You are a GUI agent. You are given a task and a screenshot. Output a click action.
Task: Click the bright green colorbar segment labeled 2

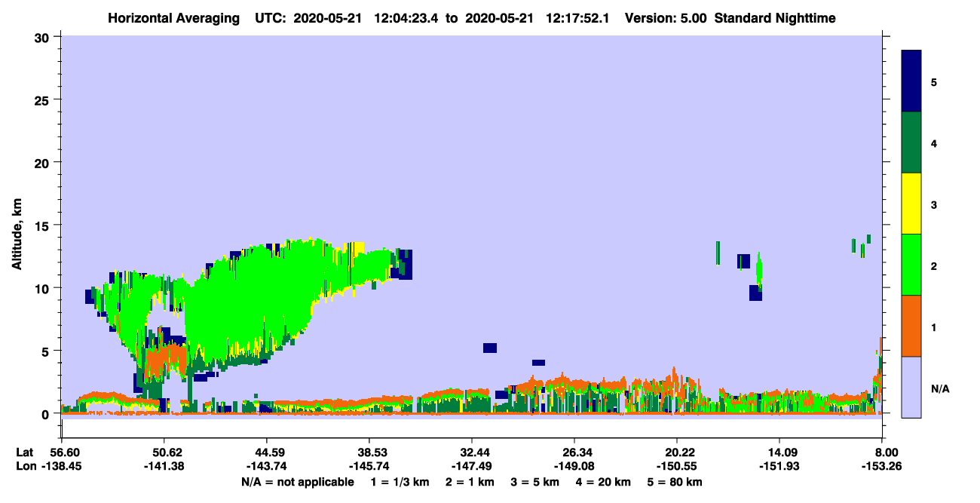(911, 265)
